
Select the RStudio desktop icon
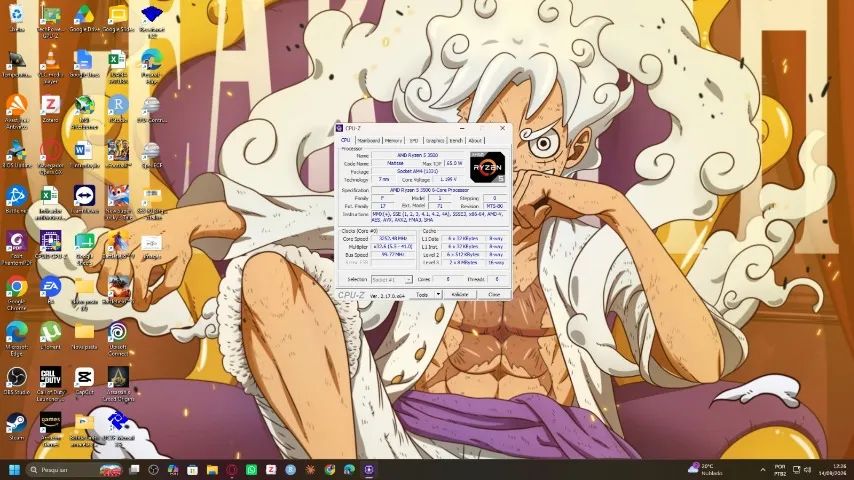tap(118, 109)
